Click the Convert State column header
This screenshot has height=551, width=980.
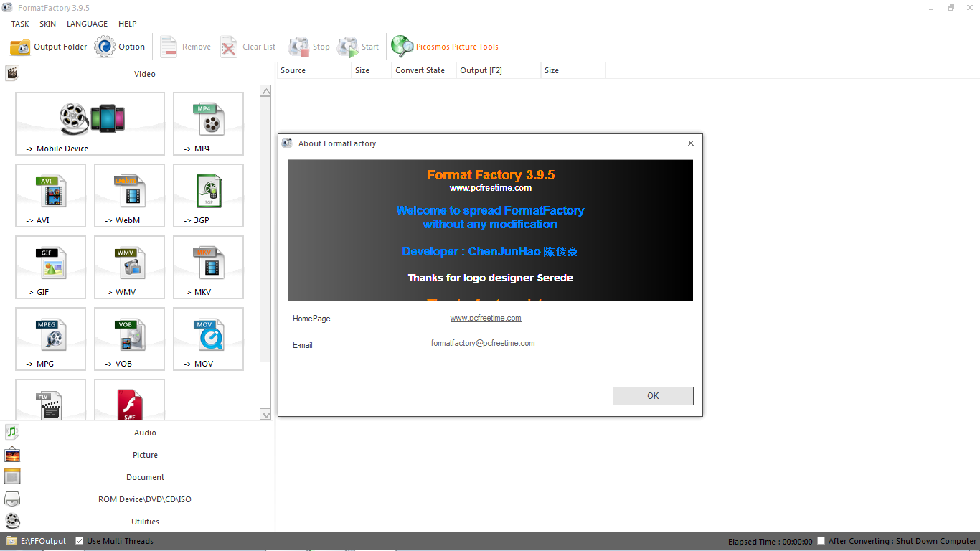click(x=424, y=70)
